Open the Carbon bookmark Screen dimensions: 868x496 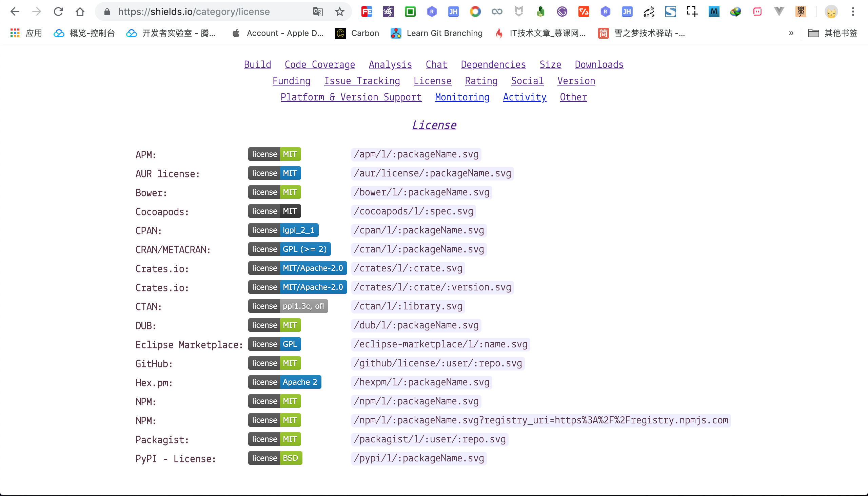click(357, 33)
